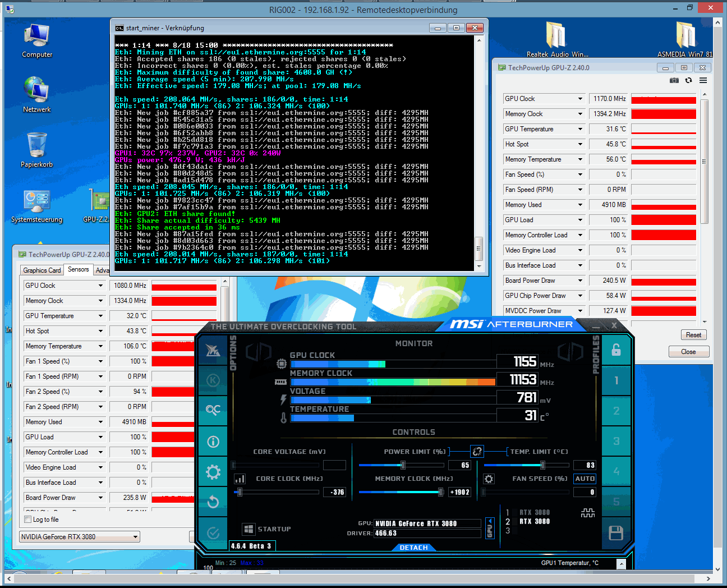The width and height of the screenshot is (727, 588).
Task: Select the Realtek Audio folder on desktop
Action: tap(557, 39)
